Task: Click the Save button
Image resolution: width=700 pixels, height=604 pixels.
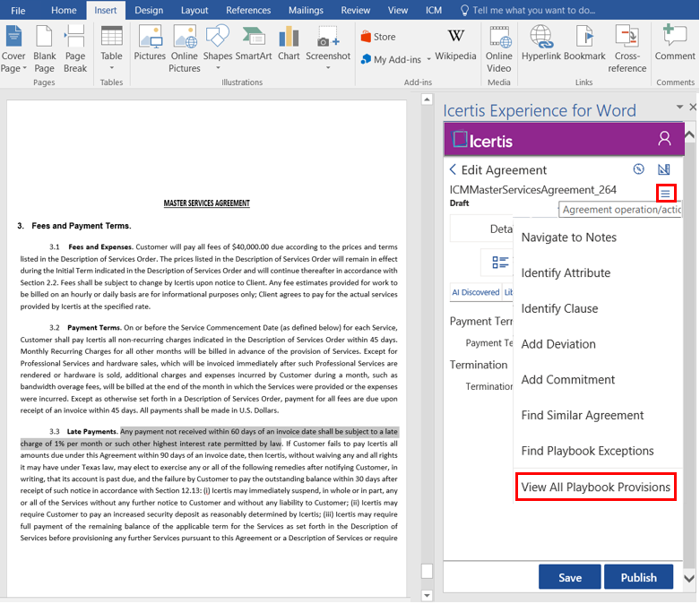Action: [x=570, y=577]
